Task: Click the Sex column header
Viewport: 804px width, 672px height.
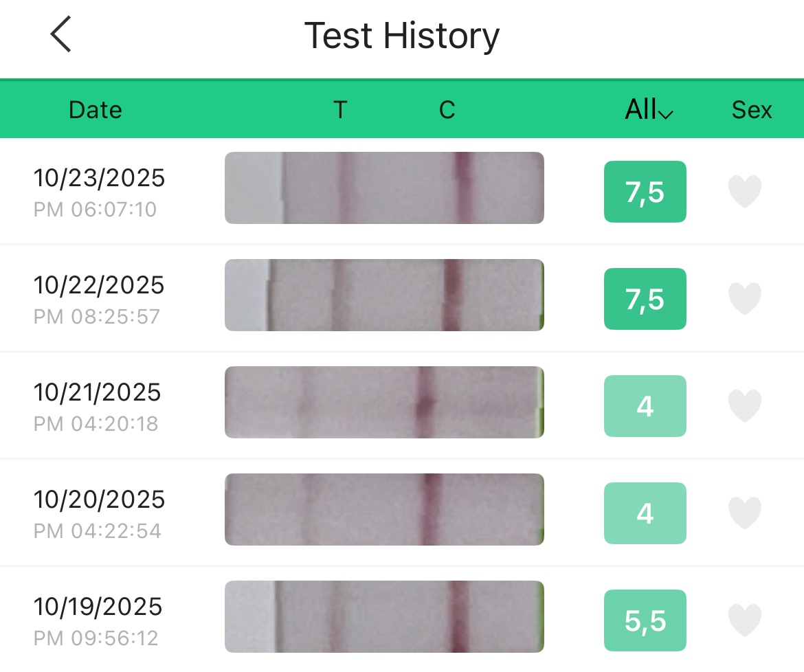Action: pos(751,110)
